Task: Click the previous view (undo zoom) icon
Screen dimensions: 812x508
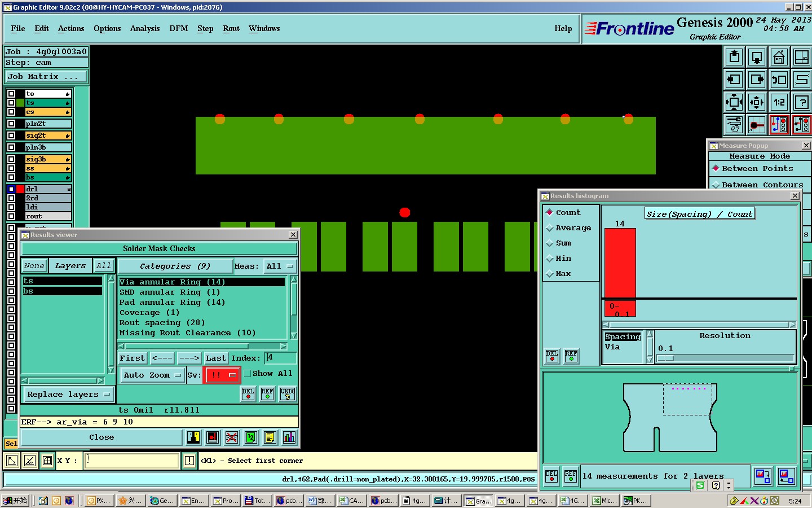Action: coord(779,80)
